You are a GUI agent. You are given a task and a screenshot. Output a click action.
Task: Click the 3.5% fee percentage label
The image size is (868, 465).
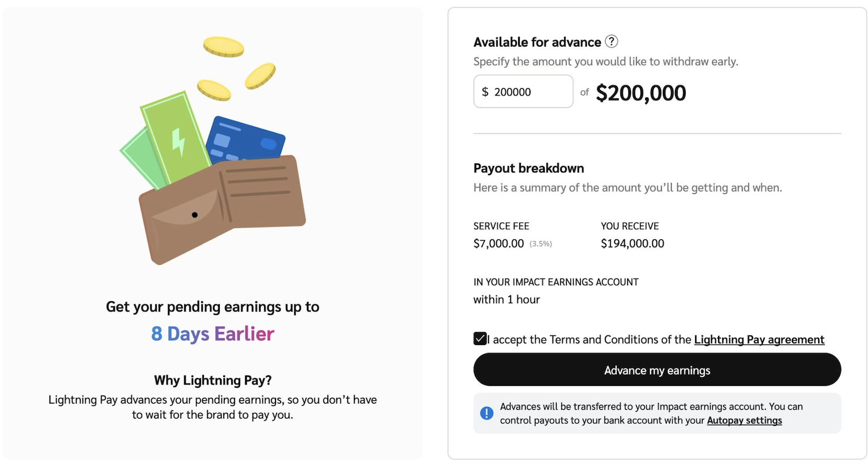click(x=541, y=244)
